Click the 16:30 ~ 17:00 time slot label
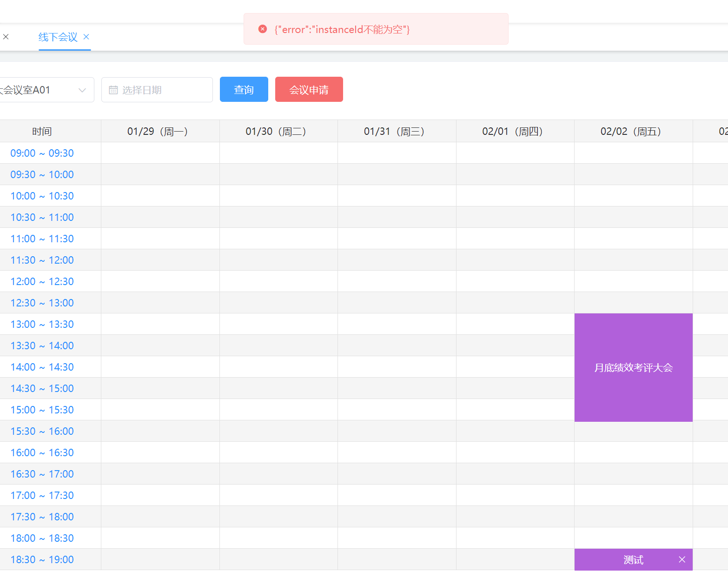The width and height of the screenshot is (728, 585). [42, 474]
